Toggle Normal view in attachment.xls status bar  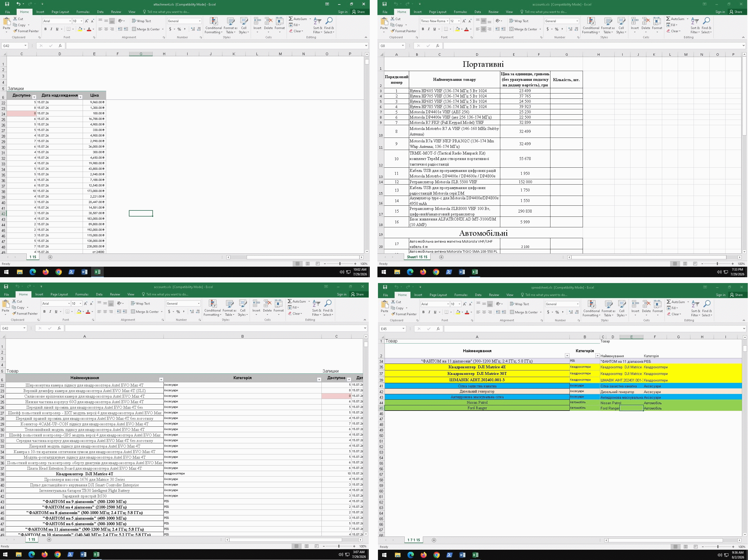click(298, 263)
